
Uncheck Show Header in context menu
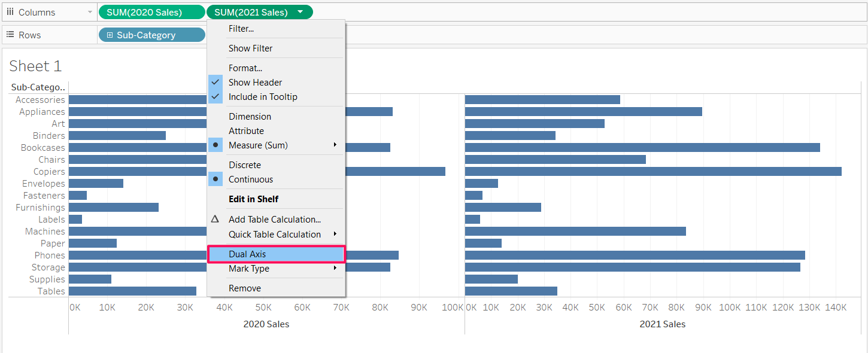255,83
